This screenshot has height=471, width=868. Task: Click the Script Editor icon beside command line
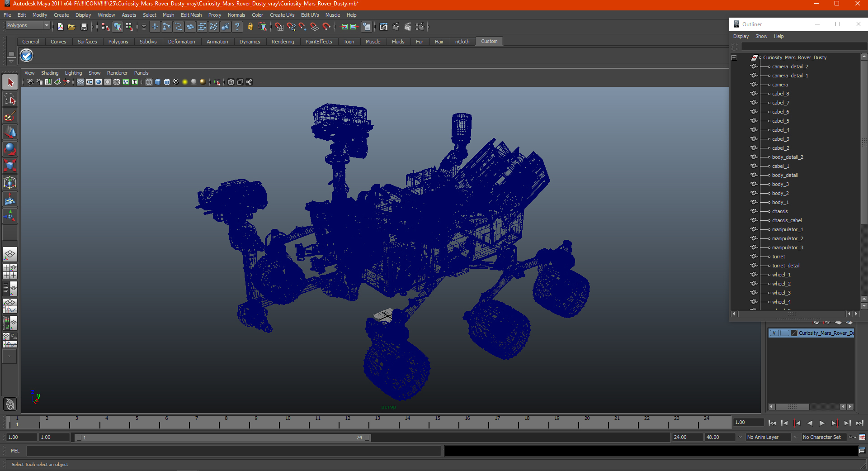(x=862, y=451)
